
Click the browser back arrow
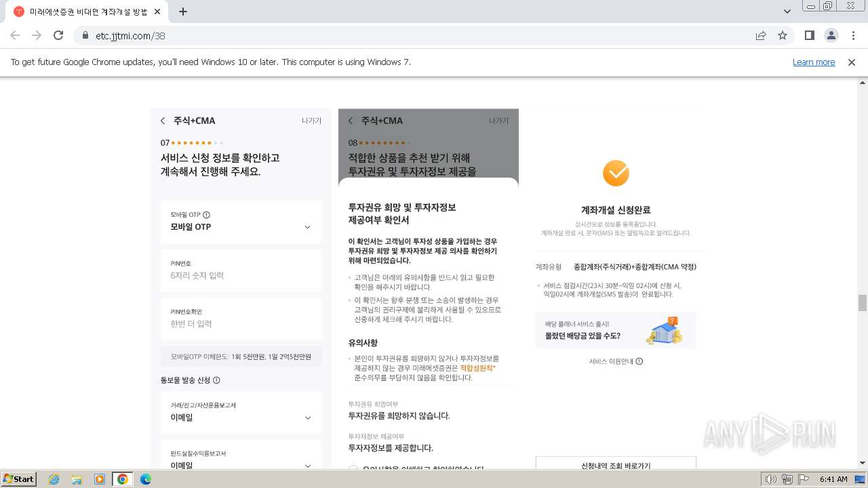pos(15,35)
